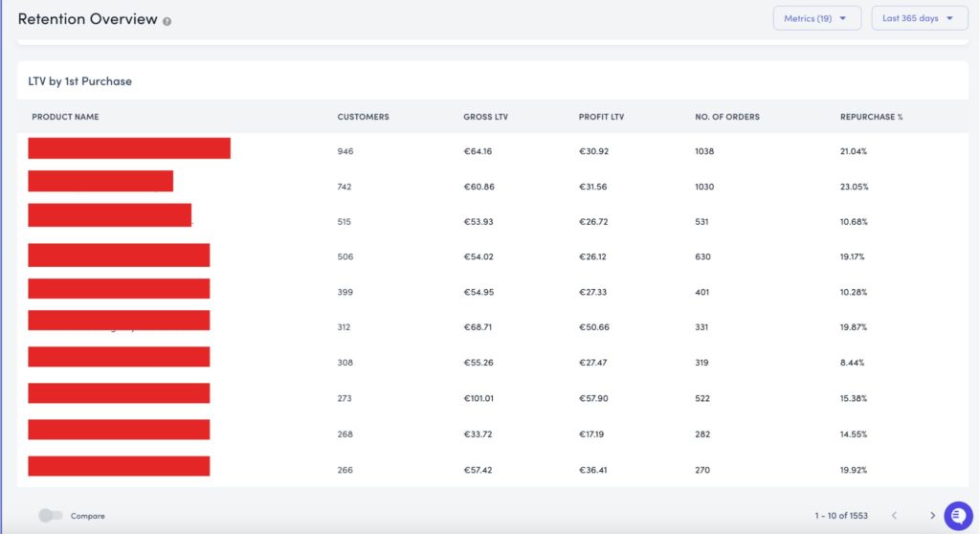The image size is (980, 534).
Task: Click repurchase rate 19.17%
Action: coord(852,256)
